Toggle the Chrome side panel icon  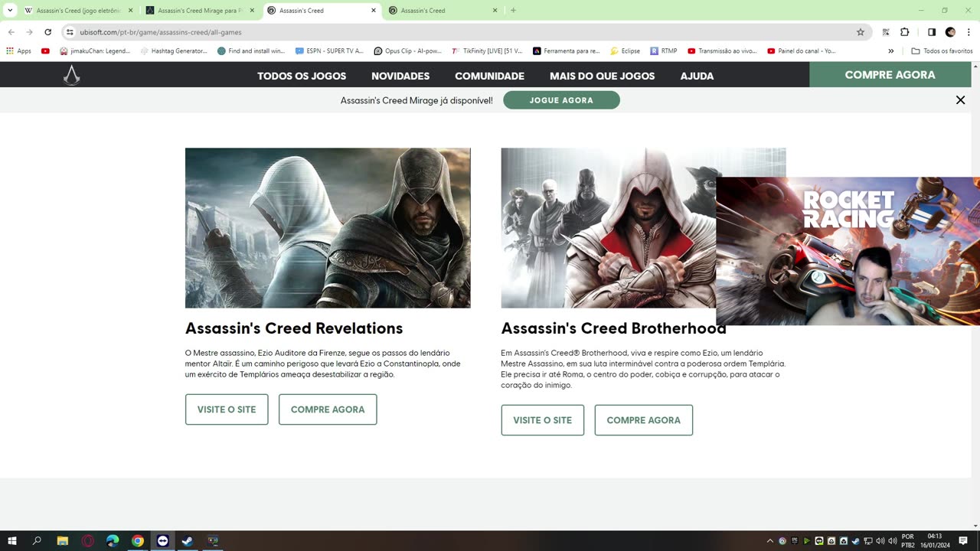click(x=932, y=32)
